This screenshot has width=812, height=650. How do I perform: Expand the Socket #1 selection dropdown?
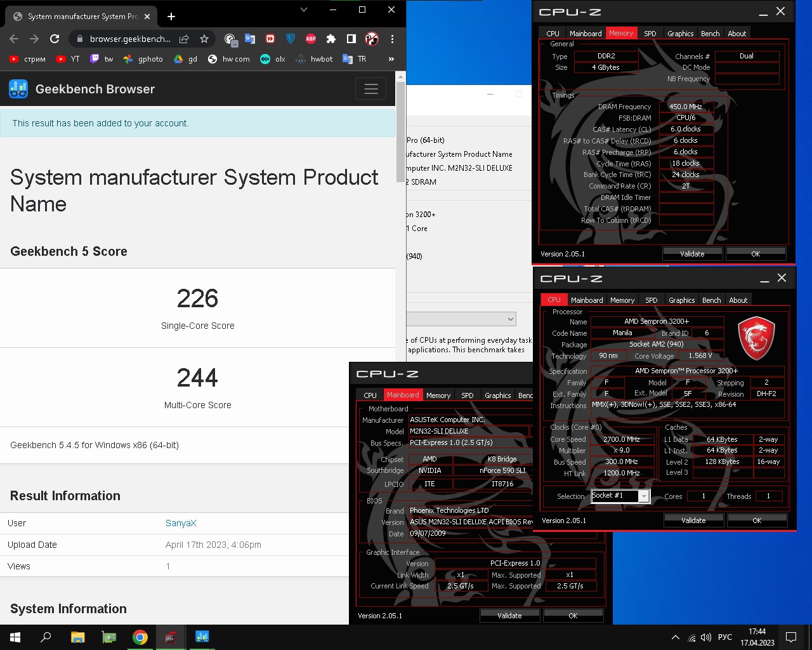(x=644, y=496)
